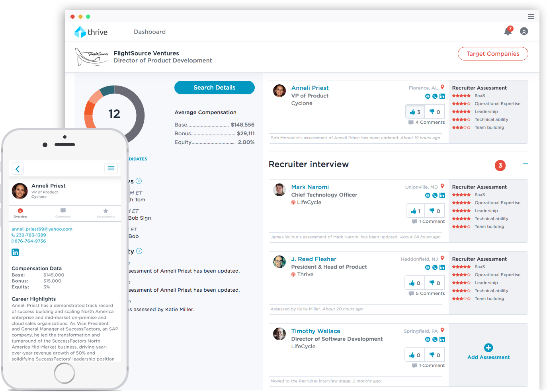Screen dimensions: 549x392
Task: Open the hamburger menu in the window top bar
Action: [531, 17]
